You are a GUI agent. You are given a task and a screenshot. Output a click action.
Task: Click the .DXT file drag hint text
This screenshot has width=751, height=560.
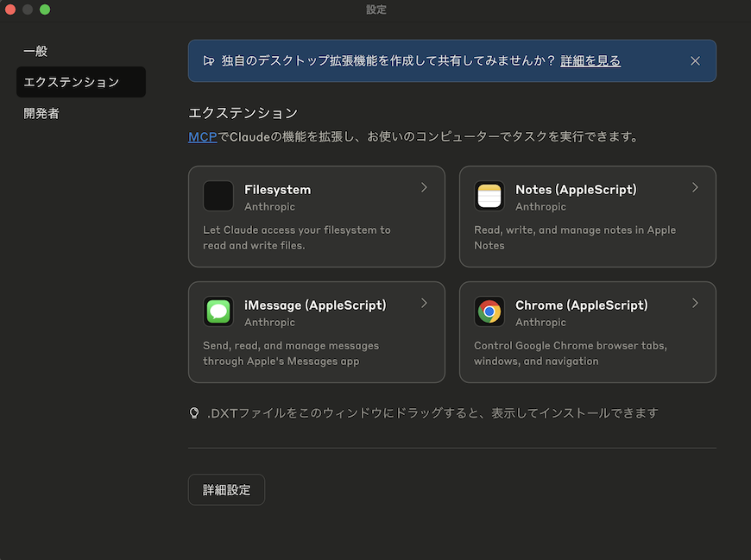[432, 413]
